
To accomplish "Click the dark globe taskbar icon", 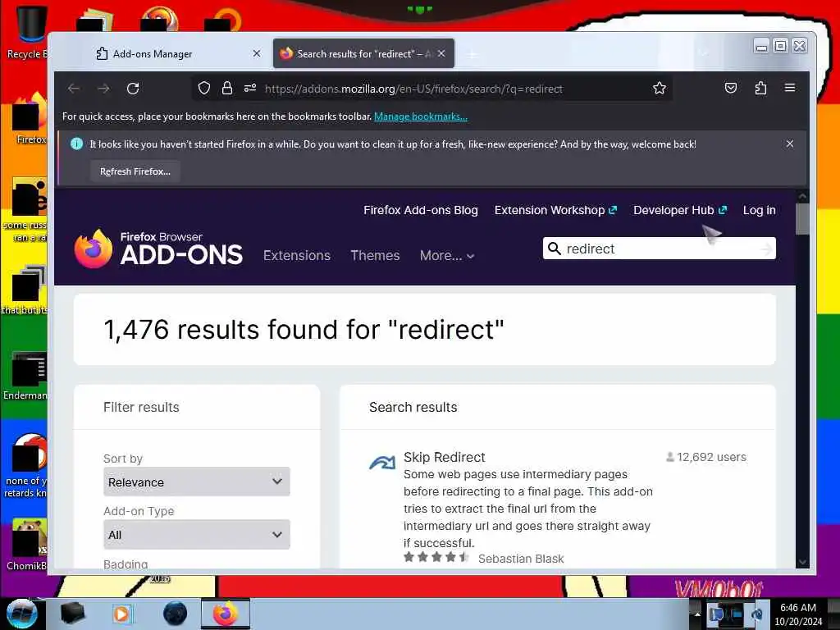I will click(x=176, y=614).
